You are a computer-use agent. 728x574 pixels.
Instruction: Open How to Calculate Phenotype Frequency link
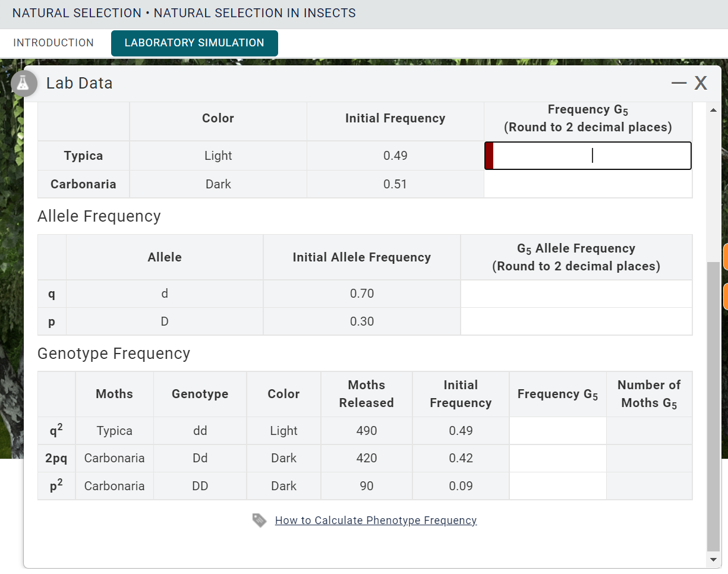tap(376, 521)
